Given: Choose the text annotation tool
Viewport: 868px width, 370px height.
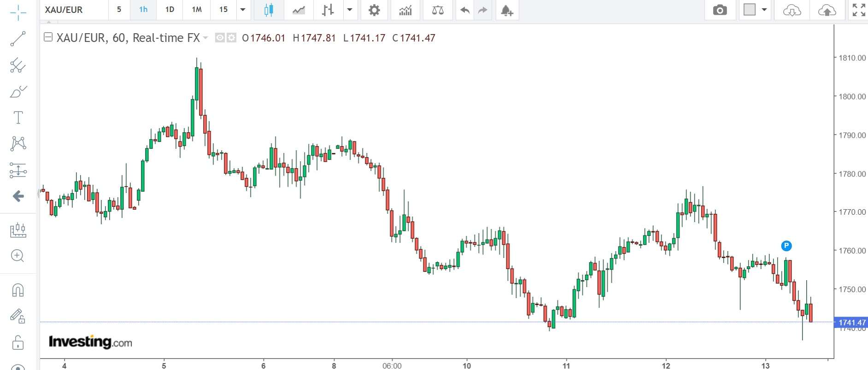Looking at the screenshot, I should [18, 117].
